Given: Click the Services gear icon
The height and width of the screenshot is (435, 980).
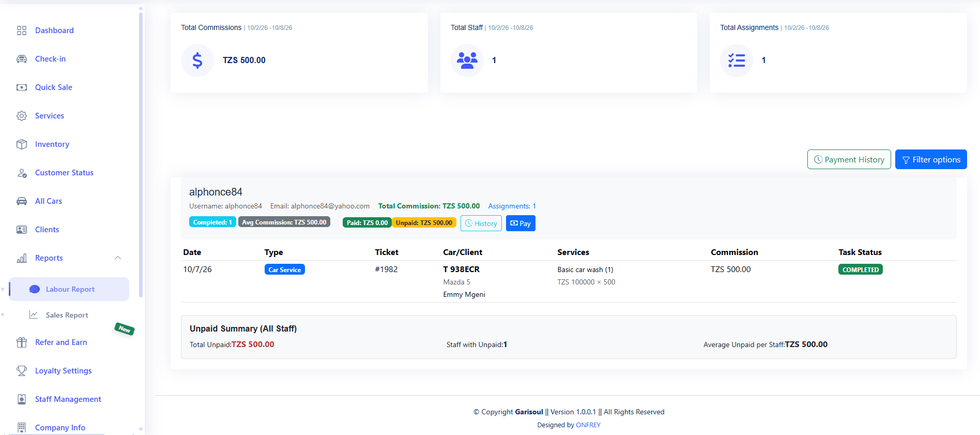Looking at the screenshot, I should (x=22, y=116).
